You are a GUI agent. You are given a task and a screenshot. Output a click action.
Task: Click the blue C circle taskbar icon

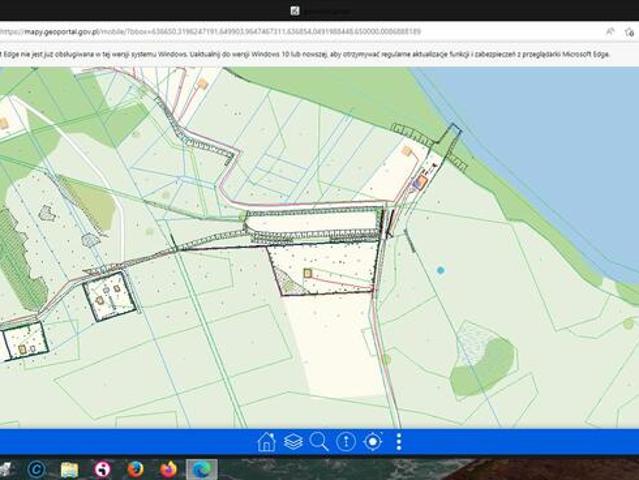tap(37, 469)
